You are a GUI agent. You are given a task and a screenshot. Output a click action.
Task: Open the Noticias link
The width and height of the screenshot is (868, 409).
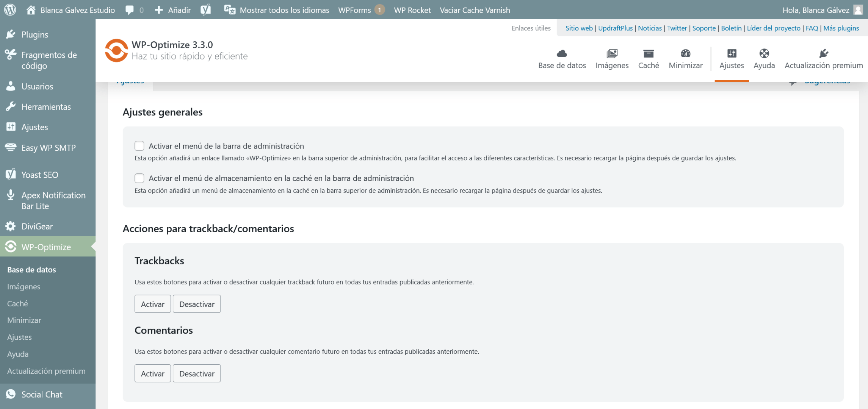(650, 28)
